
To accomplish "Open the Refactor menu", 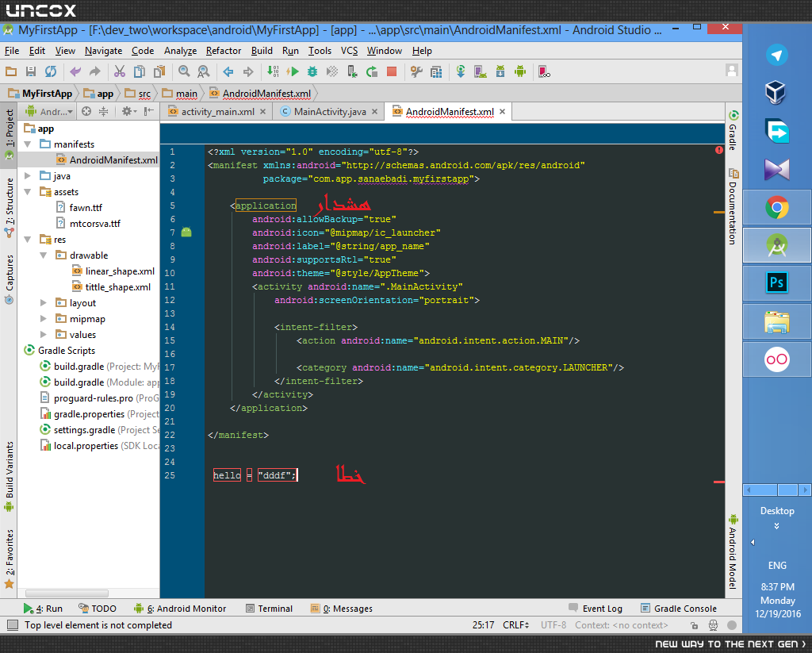I will click(223, 51).
